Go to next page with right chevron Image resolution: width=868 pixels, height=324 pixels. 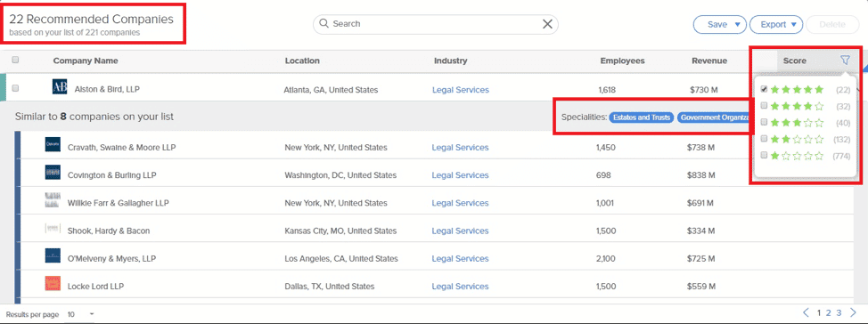[x=853, y=313]
